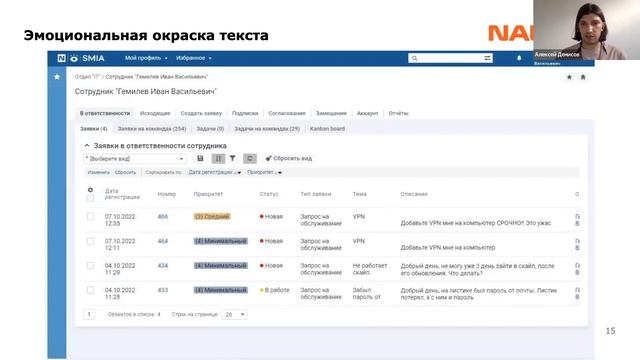Click Тип заявки column header
This screenshot has height=360, width=640.
(x=316, y=194)
